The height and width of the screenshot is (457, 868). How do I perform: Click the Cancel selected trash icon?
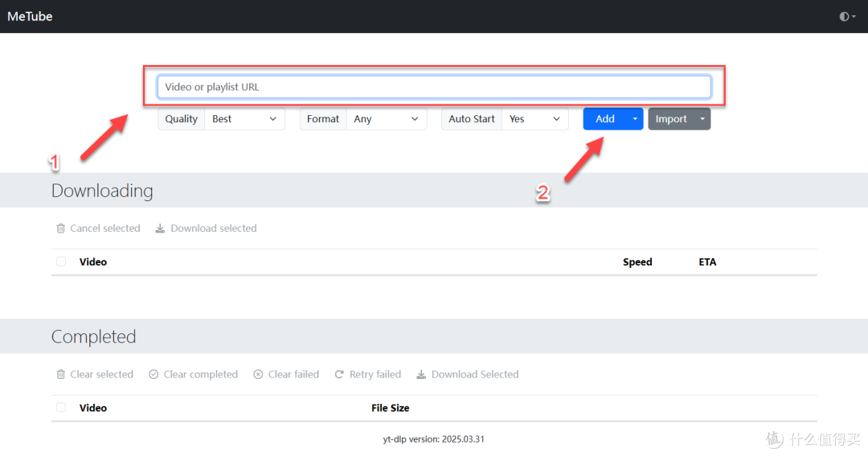click(61, 228)
